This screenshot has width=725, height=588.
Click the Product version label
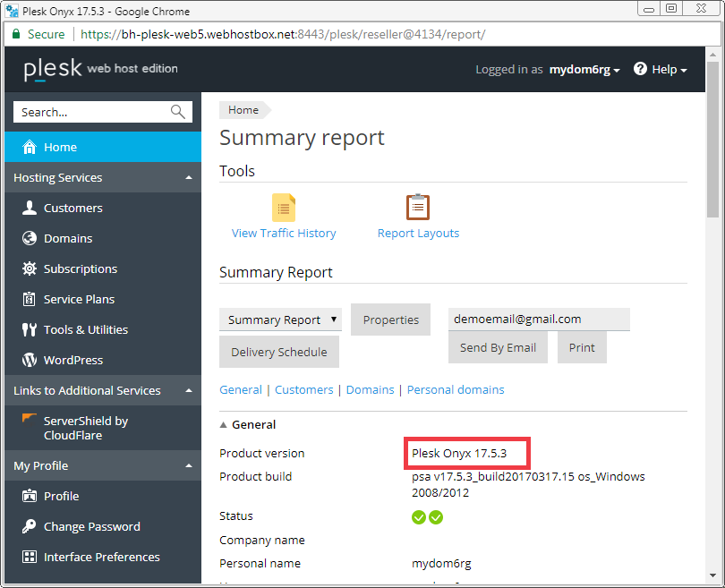pos(262,453)
